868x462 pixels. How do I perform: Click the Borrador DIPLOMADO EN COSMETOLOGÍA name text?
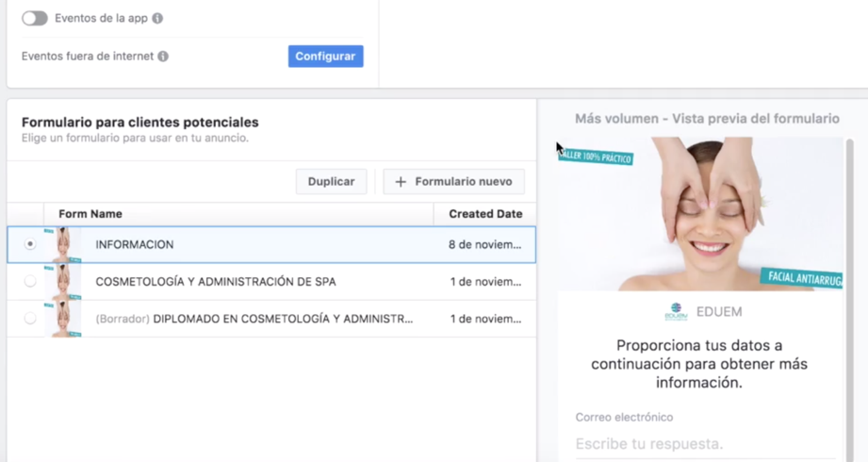click(x=254, y=319)
